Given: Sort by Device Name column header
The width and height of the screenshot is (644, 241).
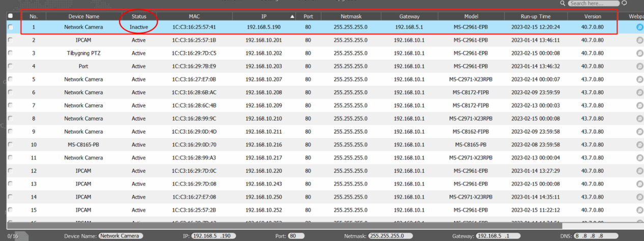Looking at the screenshot, I should tap(83, 16).
